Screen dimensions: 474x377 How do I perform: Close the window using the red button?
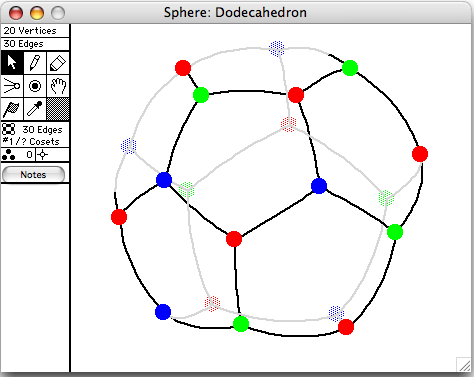tap(16, 13)
